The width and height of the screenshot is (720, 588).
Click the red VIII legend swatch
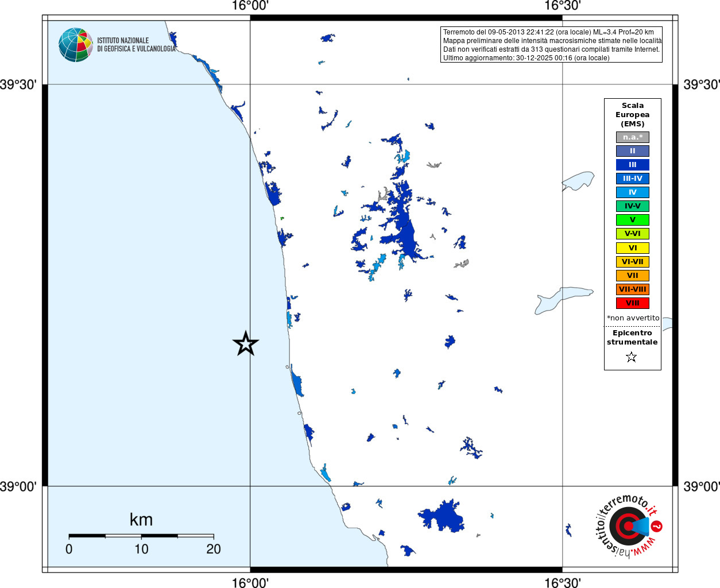pos(633,303)
